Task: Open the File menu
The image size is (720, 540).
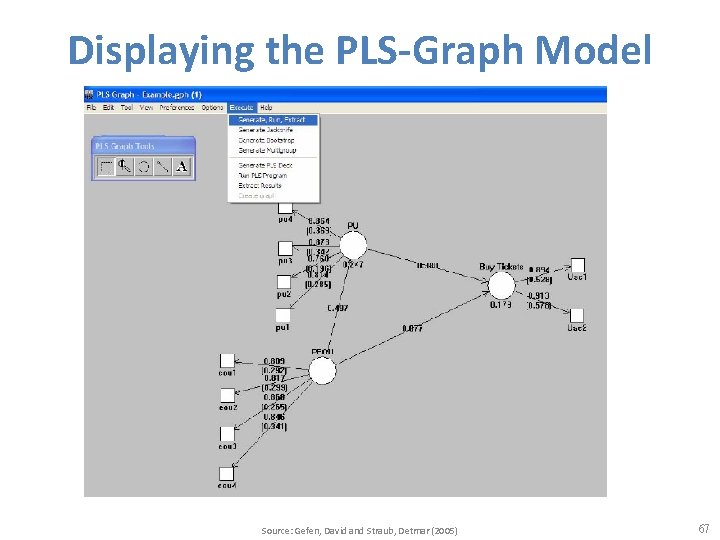Action: coord(91,107)
